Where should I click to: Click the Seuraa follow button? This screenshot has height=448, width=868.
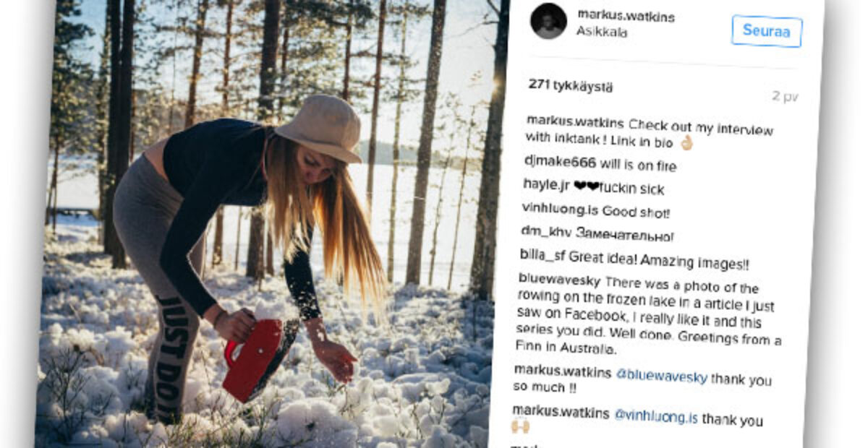click(767, 31)
